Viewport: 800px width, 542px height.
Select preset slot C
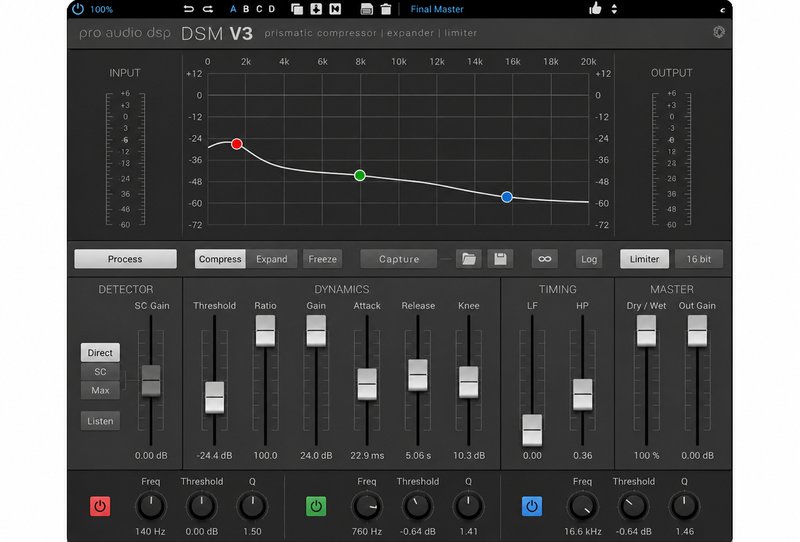click(259, 9)
